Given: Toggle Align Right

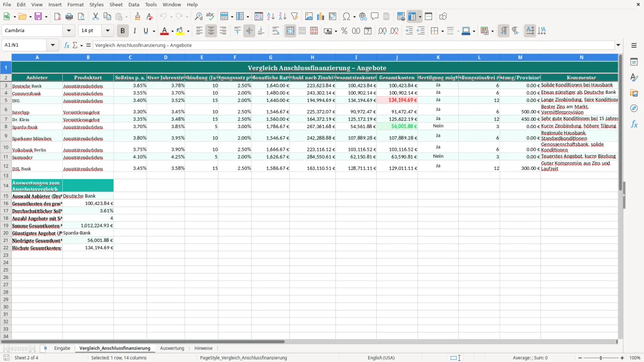Looking at the screenshot, I should (x=223, y=31).
